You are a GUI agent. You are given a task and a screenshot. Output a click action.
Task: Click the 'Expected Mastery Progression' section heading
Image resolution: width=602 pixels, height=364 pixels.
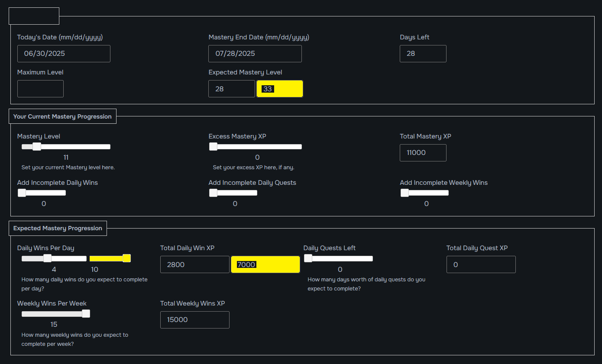[x=58, y=228]
